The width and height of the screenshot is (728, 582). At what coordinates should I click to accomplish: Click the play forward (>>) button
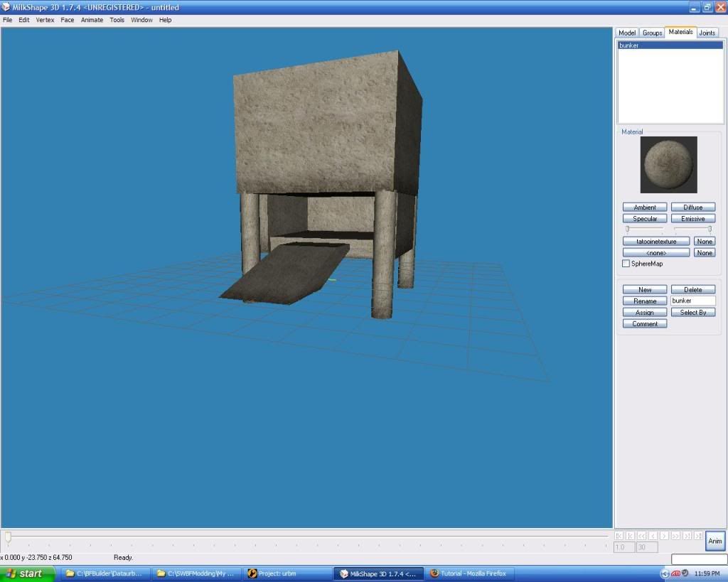coord(675,536)
